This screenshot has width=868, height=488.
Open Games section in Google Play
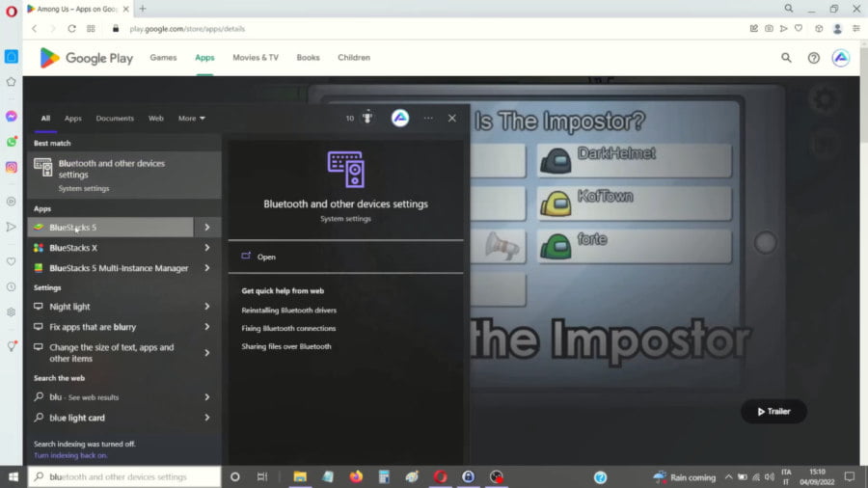click(163, 58)
